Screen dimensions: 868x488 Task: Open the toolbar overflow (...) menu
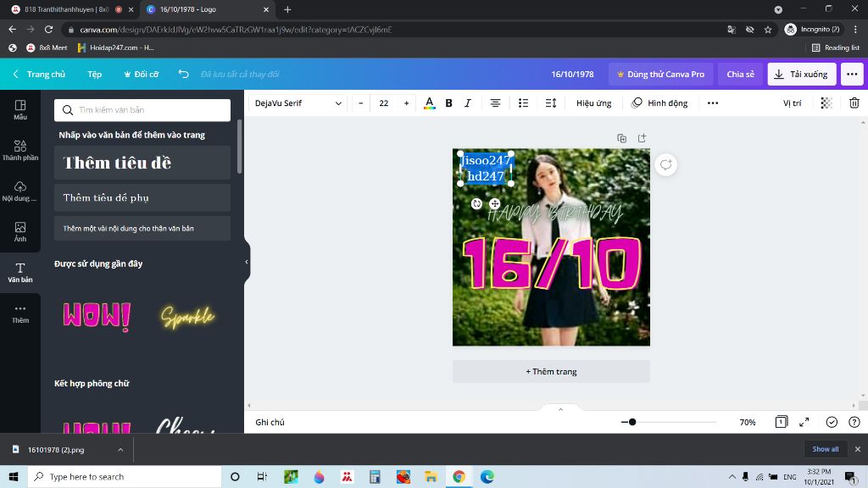711,103
